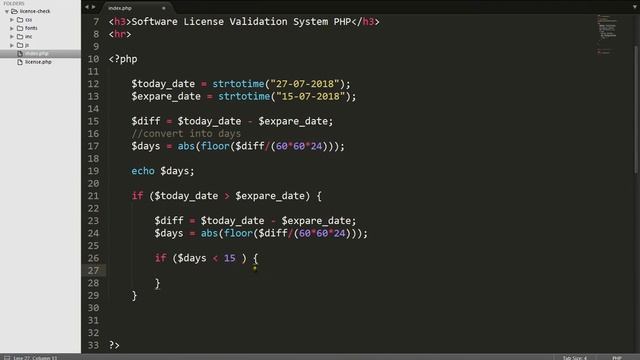Expand the fonts folder arrow
The width and height of the screenshot is (640, 360).
point(12,28)
